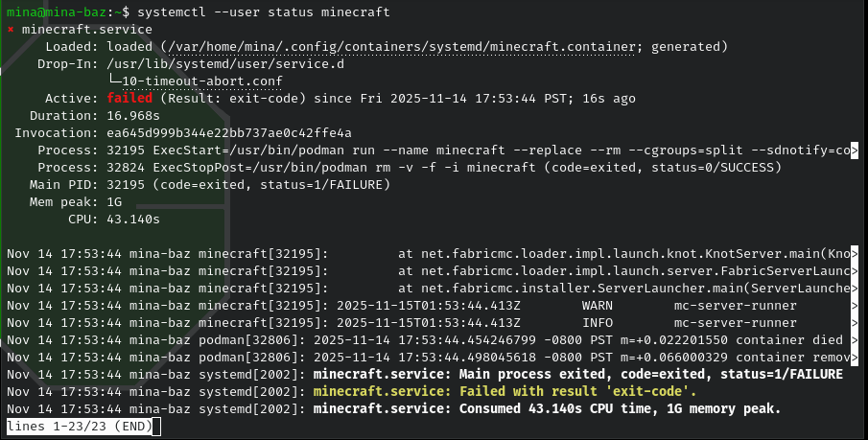
Task: Click the pager status "lines 1-23/23 (END)"
Action: pos(78,426)
